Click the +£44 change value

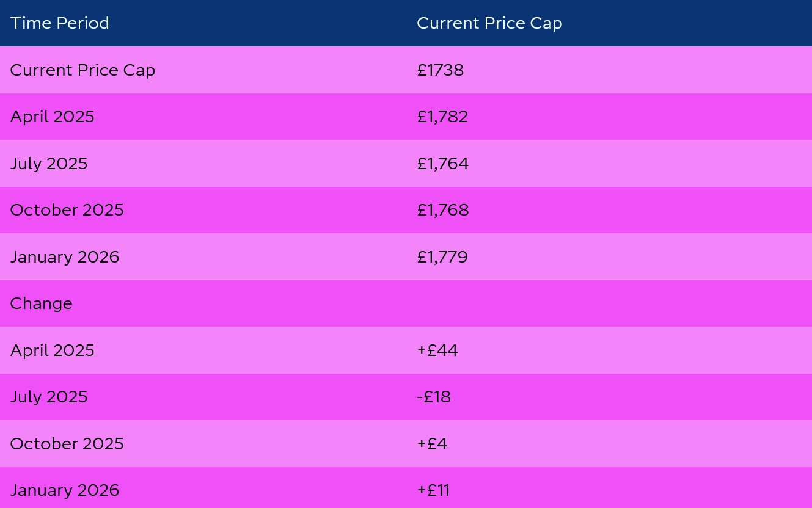437,350
